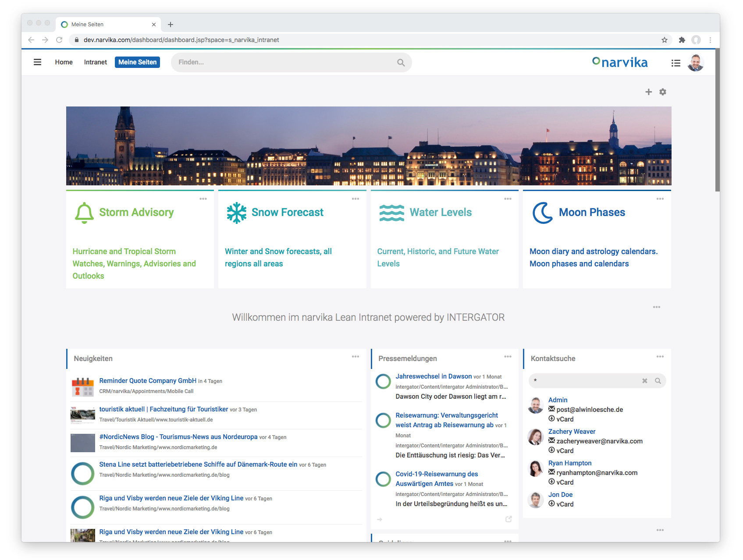
Task: Download vCard icon for Jon Doe
Action: click(551, 503)
